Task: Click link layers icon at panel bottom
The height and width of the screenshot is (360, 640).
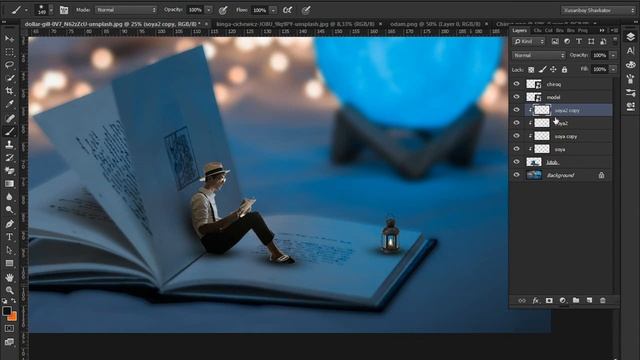Action: point(522,300)
